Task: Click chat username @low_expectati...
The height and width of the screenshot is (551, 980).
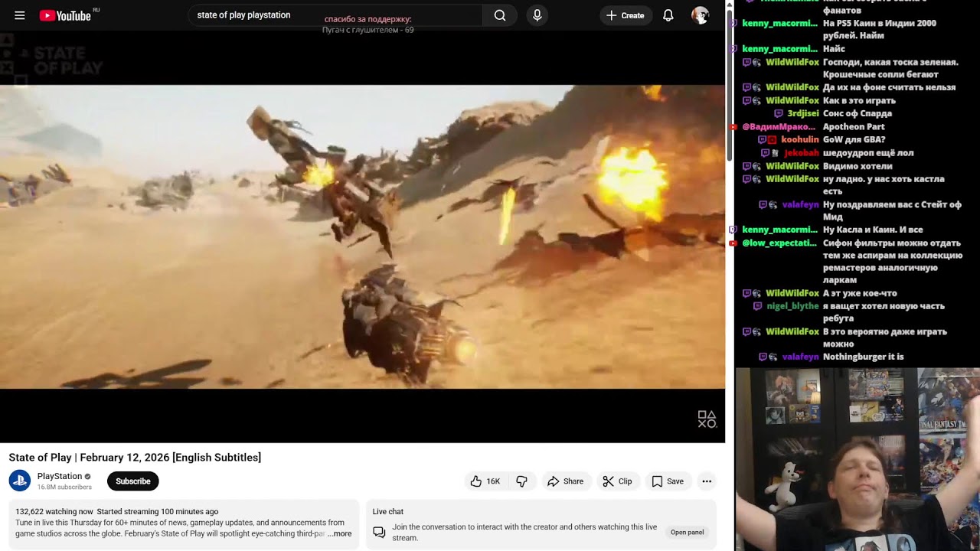Action: pyautogui.click(x=779, y=243)
